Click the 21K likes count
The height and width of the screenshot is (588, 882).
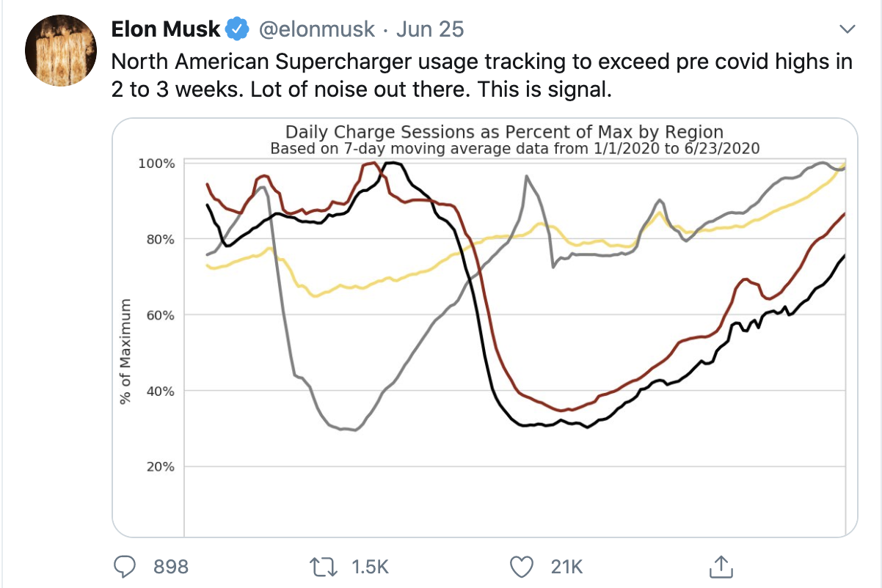(x=566, y=567)
